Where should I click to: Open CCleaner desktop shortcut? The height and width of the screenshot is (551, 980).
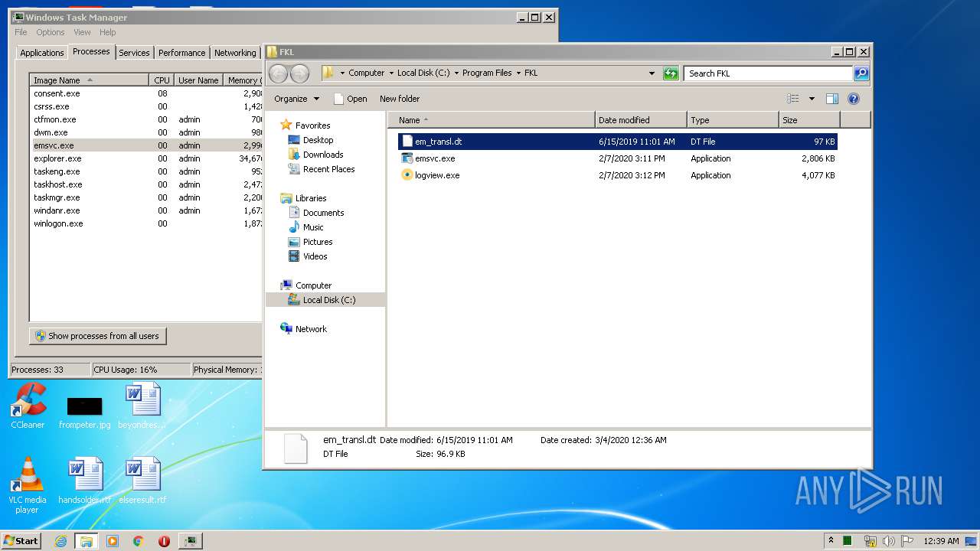click(28, 406)
